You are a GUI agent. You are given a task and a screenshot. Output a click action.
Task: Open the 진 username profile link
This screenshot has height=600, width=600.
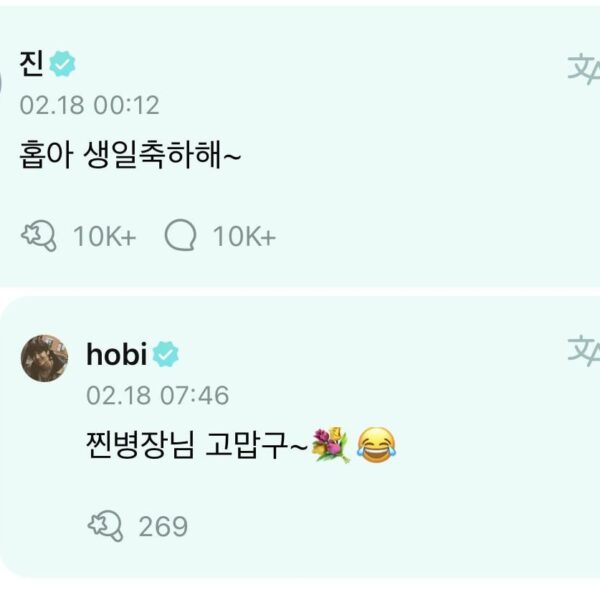(31, 64)
